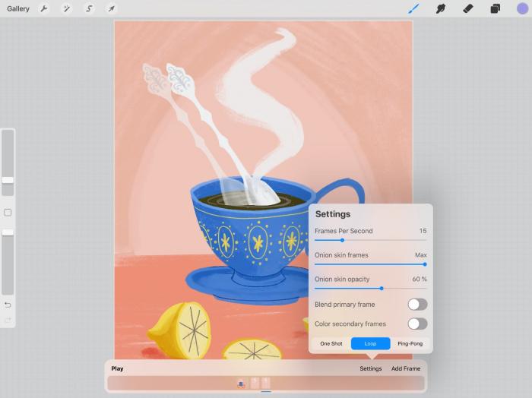Activate the Selection S-shaped tool

point(89,8)
